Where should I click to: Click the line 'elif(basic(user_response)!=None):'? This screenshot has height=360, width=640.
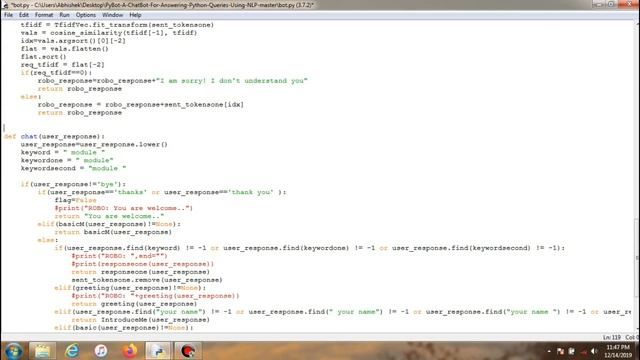point(123,328)
